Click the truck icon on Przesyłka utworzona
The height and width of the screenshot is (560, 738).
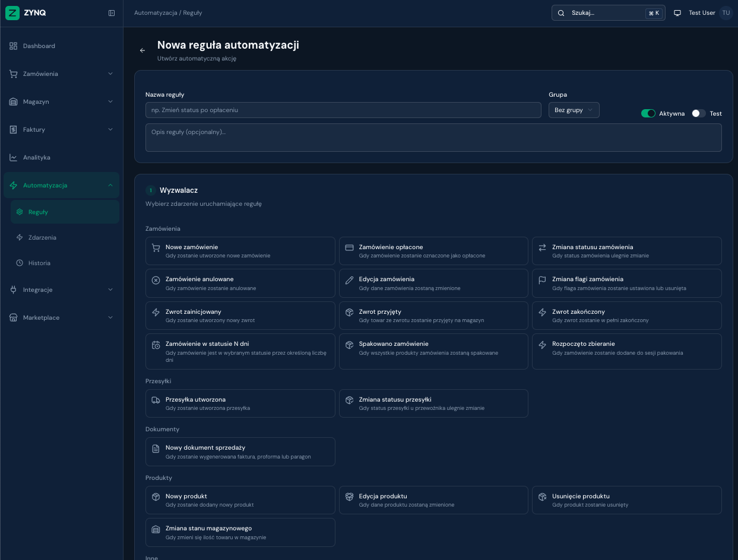point(156,400)
